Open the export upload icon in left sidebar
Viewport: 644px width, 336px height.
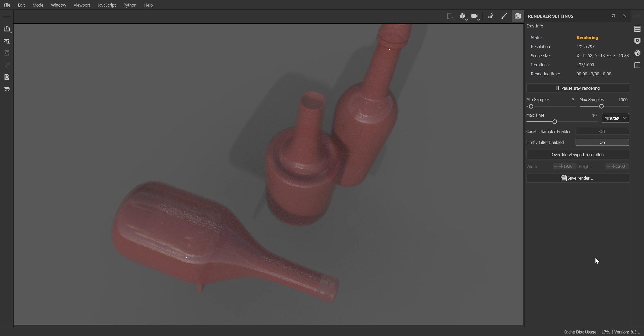click(7, 29)
